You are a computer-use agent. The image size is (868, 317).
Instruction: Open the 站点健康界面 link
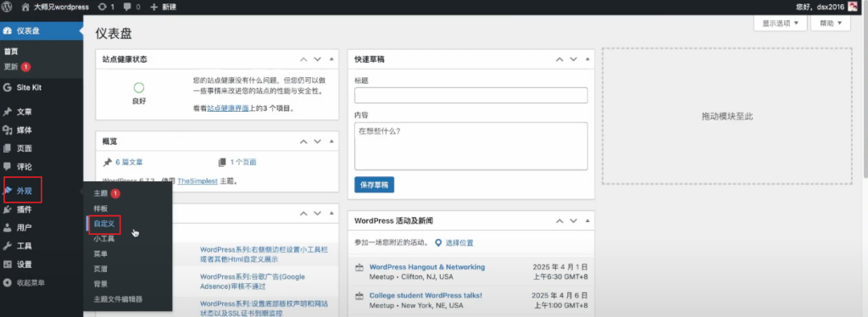click(x=228, y=109)
